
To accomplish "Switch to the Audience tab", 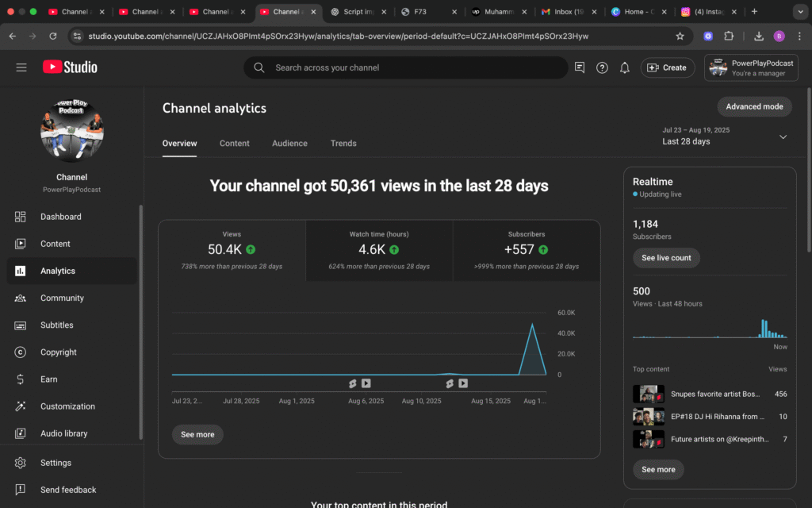I will pos(289,144).
